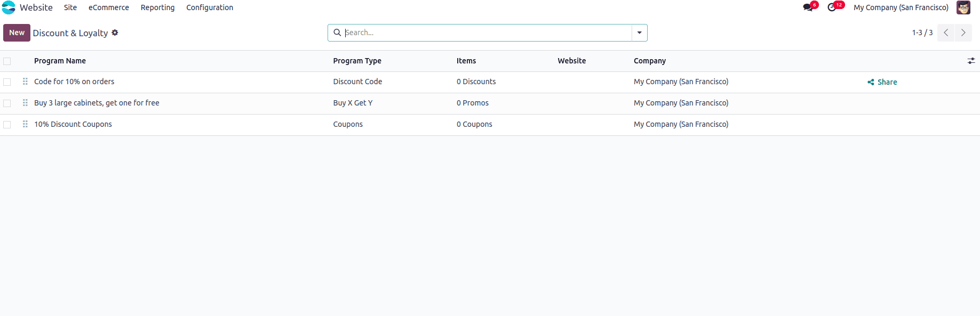The width and height of the screenshot is (980, 316).
Task: Create a New program
Action: 17,33
